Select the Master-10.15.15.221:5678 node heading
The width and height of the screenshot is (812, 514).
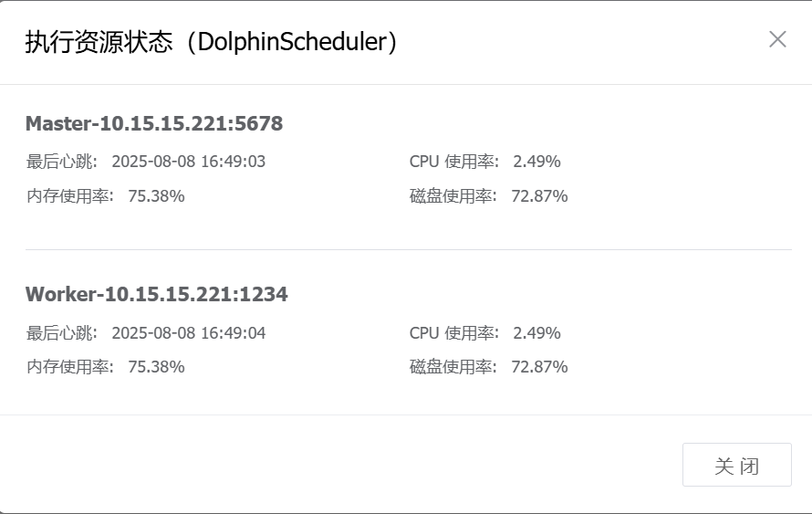coord(154,123)
